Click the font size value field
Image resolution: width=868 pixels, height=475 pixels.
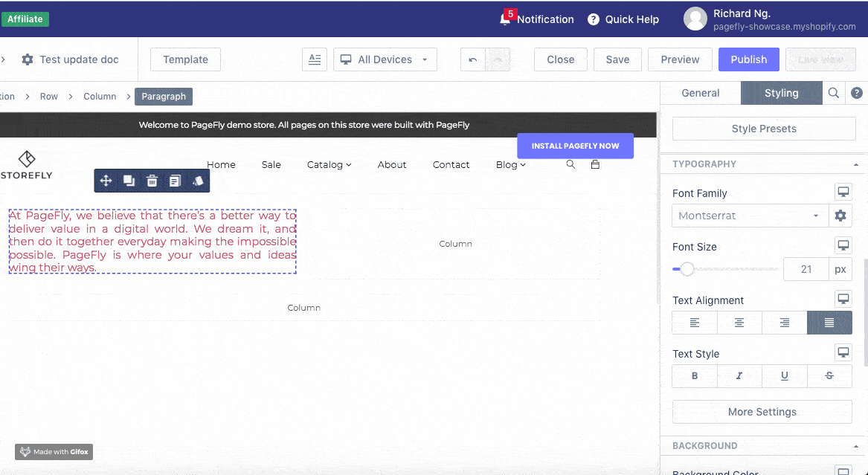point(806,269)
